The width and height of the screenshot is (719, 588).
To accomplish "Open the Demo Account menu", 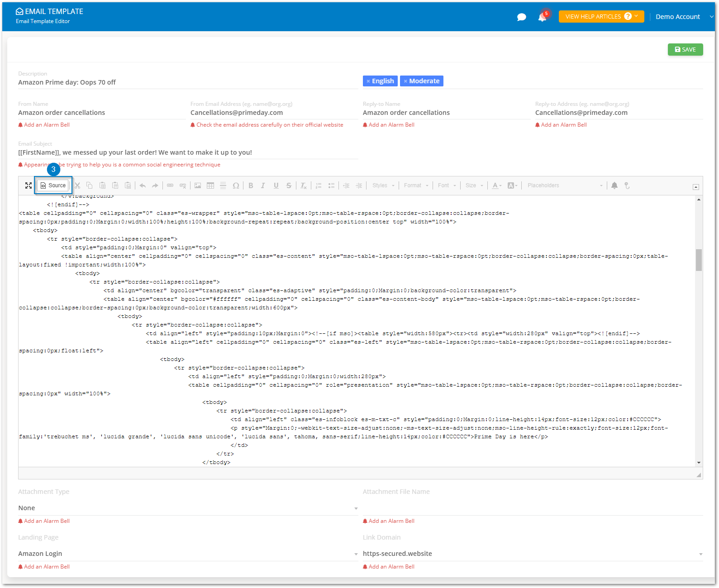I will [x=684, y=17].
